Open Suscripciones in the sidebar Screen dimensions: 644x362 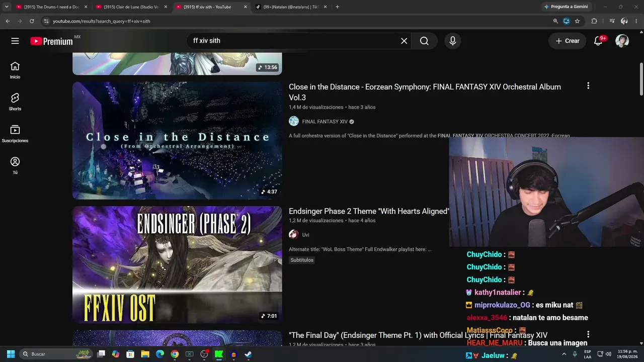point(15,134)
